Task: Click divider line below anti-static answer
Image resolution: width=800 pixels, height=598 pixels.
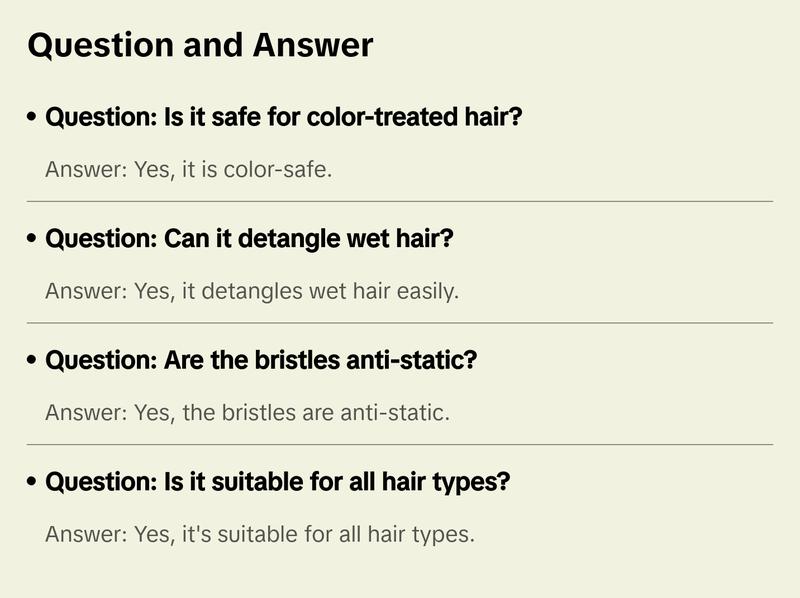Action: [x=400, y=444]
